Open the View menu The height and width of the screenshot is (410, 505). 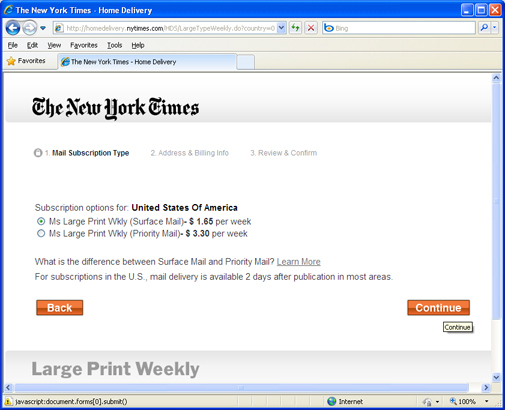coord(54,45)
